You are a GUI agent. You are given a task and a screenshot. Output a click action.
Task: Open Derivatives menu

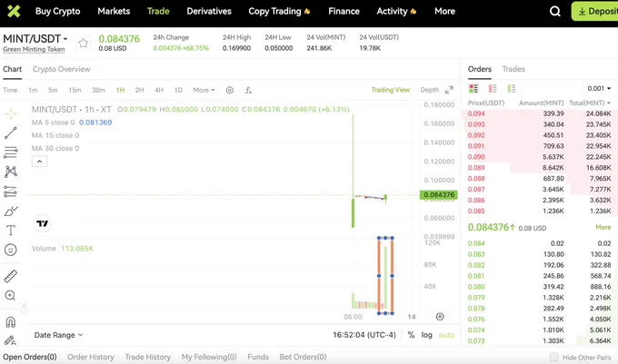(209, 11)
